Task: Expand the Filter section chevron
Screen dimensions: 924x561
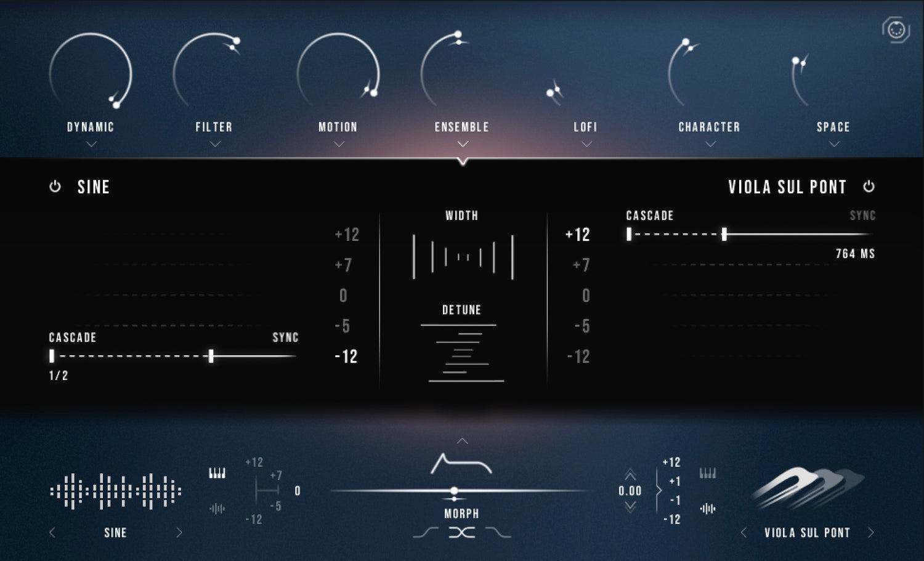Action: click(214, 144)
